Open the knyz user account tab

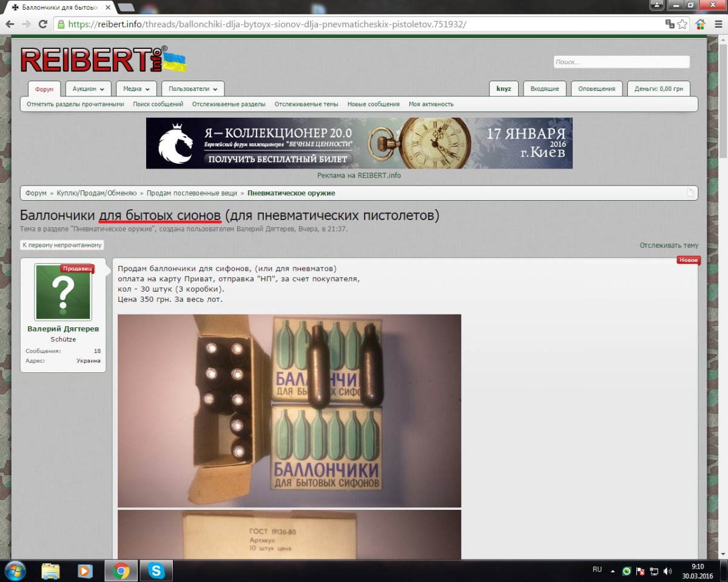(504, 89)
